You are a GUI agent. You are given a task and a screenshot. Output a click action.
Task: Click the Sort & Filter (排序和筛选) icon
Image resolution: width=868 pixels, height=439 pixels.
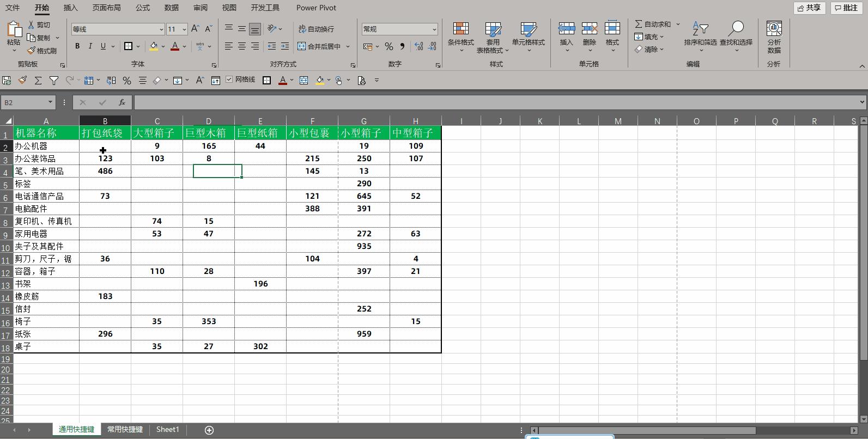[x=700, y=28]
